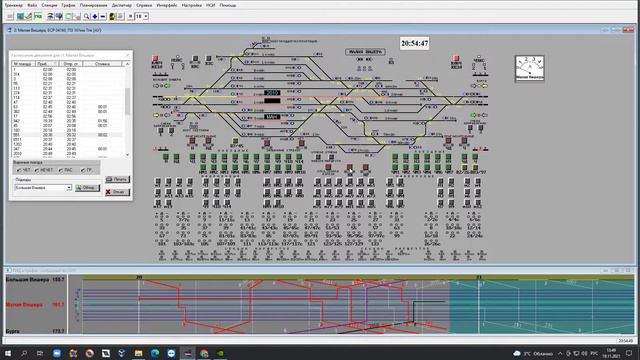Open the Помощь menu
The image size is (640, 360).
228,5
